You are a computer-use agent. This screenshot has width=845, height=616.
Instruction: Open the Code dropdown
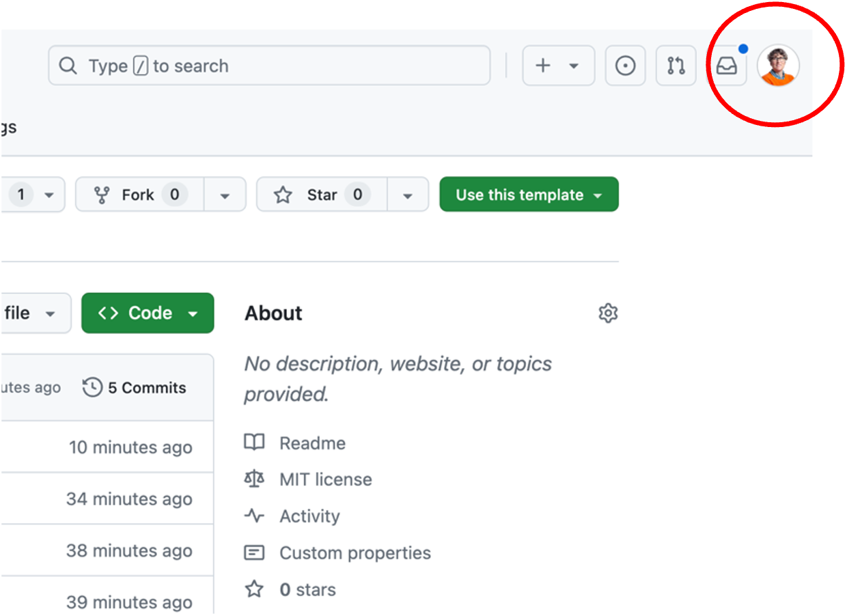tap(148, 313)
